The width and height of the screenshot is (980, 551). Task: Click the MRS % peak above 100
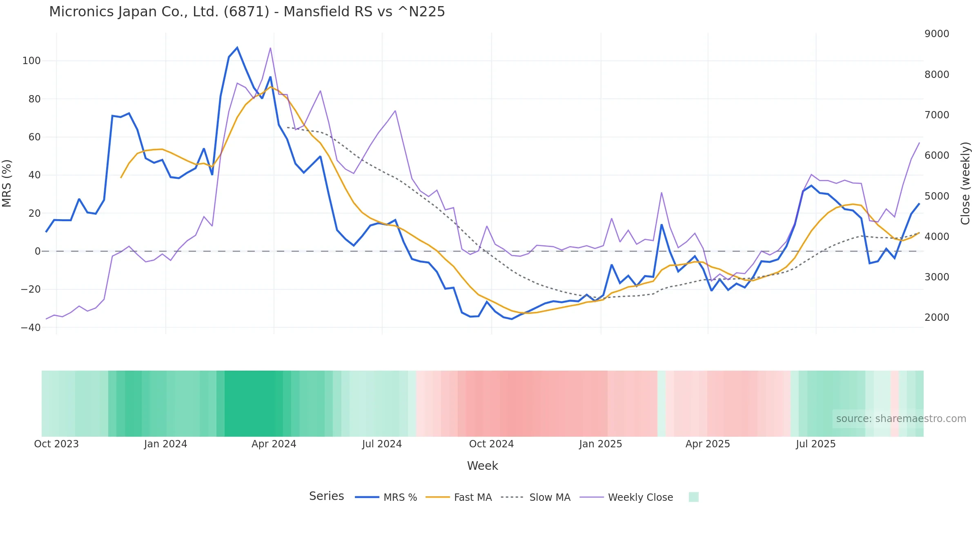(237, 48)
